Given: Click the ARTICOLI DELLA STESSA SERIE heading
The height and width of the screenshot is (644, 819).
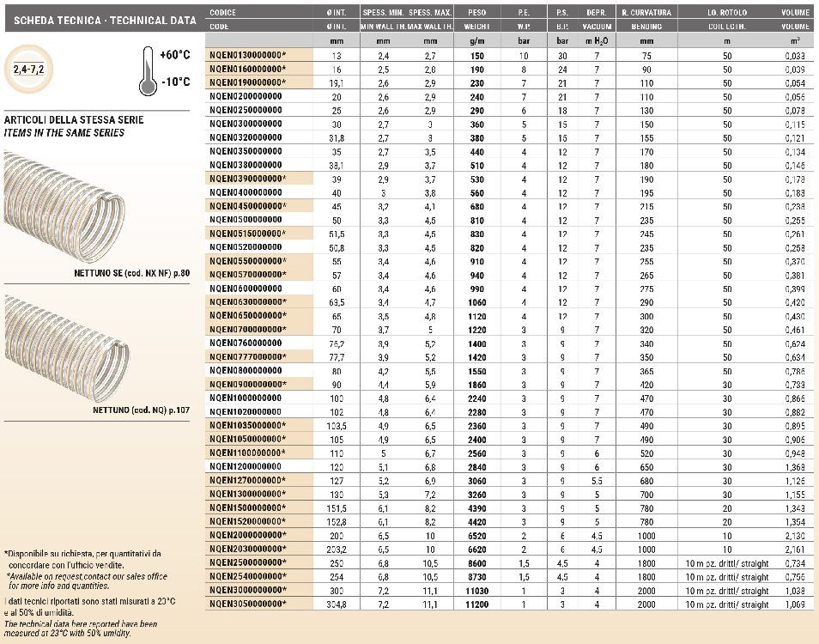Looking at the screenshot, I should click(74, 120).
